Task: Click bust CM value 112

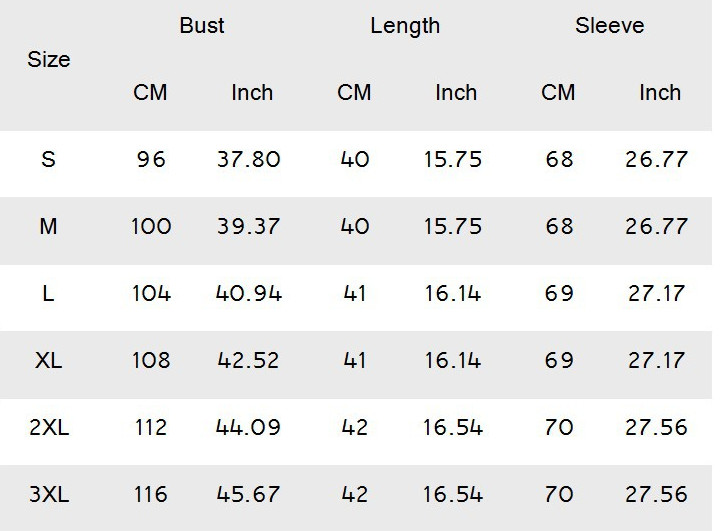Action: tap(151, 427)
